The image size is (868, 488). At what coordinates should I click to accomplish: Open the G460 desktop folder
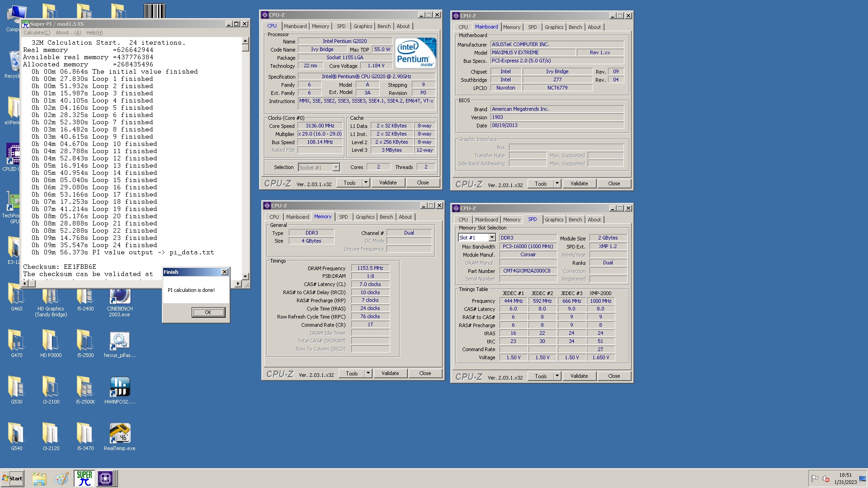[16, 298]
